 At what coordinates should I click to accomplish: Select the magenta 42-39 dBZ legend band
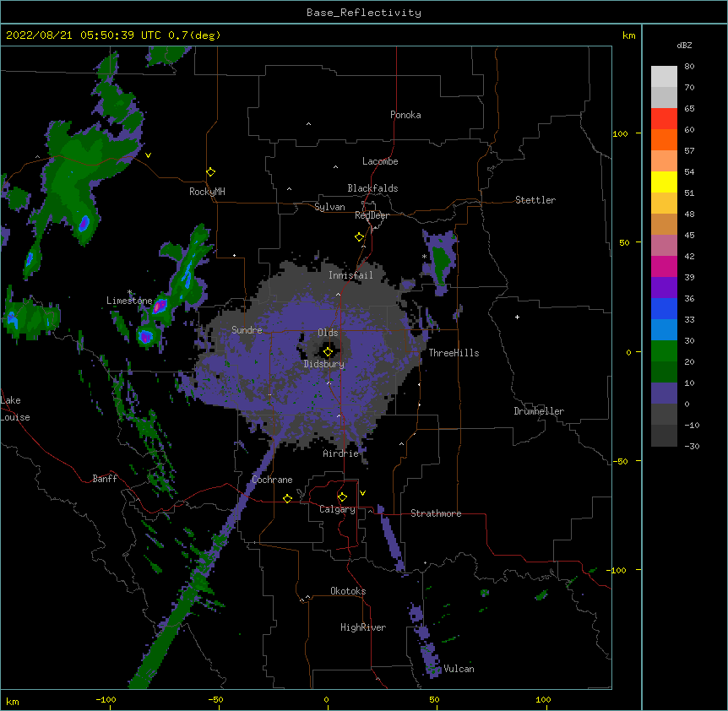point(664,266)
